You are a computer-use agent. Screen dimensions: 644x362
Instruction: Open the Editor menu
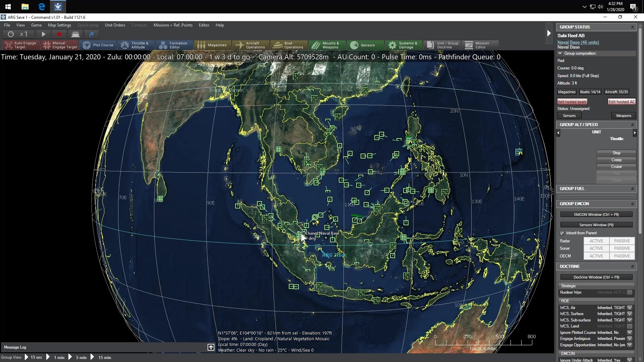point(204,25)
